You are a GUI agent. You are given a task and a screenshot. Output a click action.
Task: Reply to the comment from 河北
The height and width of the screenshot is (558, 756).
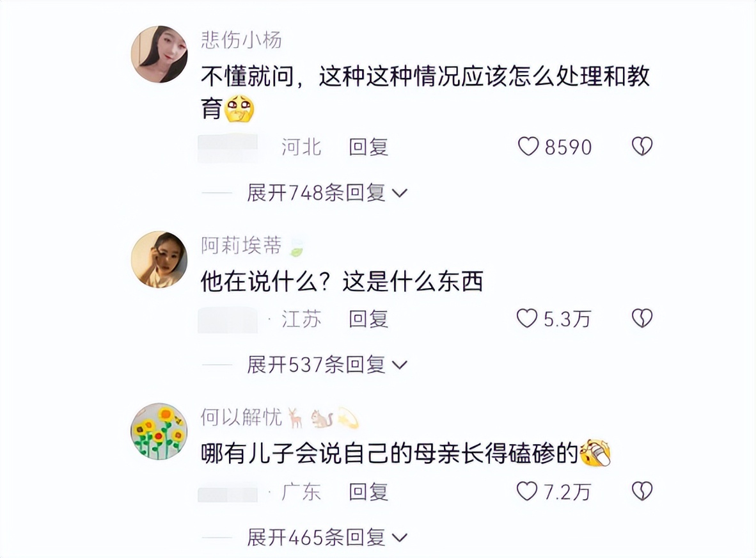click(369, 147)
